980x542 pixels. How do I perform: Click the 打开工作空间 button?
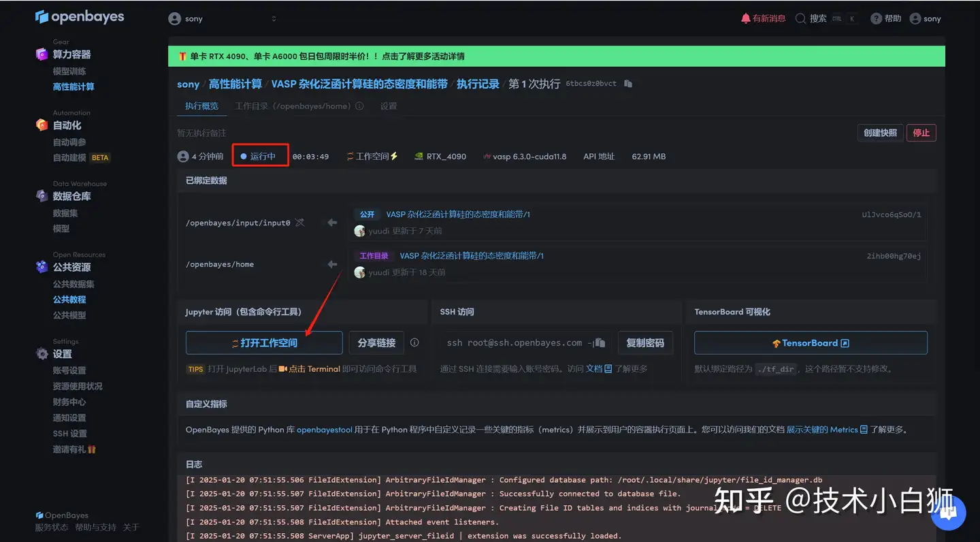click(264, 342)
